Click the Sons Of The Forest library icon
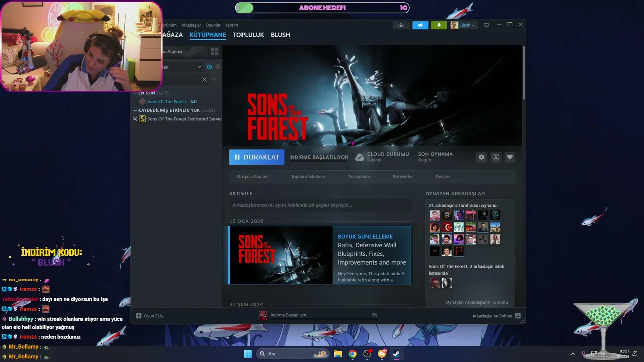Viewport: 644px width, 362px height. (x=142, y=102)
